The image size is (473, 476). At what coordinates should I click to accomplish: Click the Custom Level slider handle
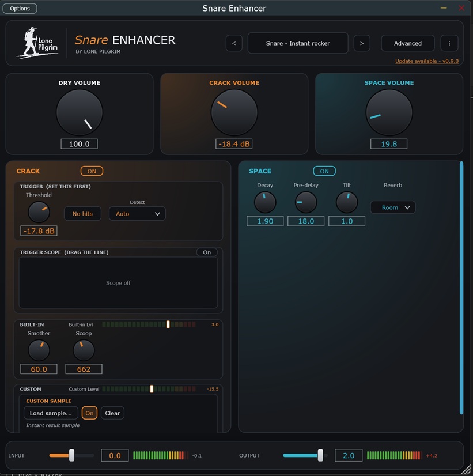pos(152,389)
